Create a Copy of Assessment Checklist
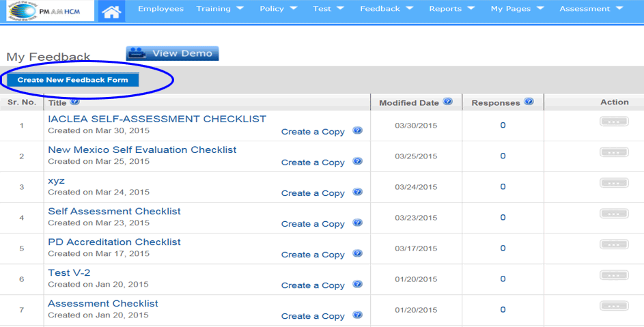The image size is (644, 327). tap(313, 316)
